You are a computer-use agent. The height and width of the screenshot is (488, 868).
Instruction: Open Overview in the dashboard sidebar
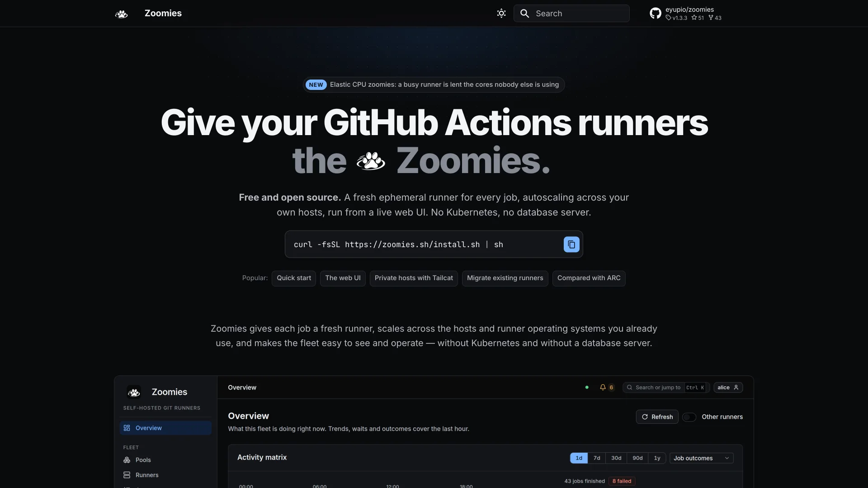(165, 428)
